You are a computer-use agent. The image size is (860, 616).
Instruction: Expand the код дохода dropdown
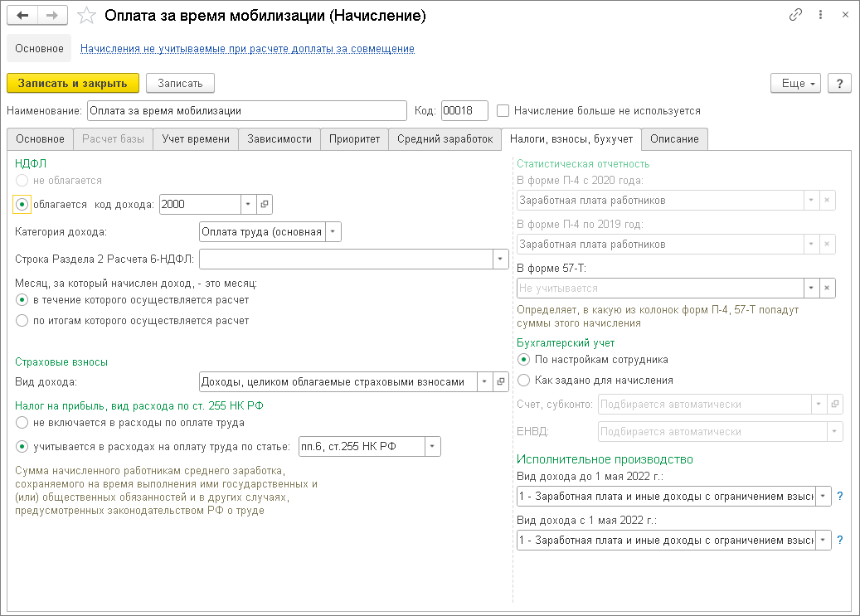pos(249,204)
